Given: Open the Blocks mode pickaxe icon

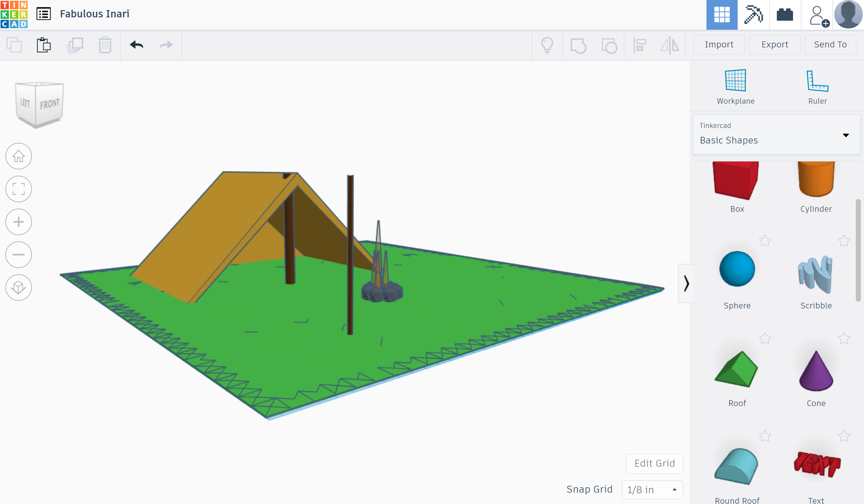Looking at the screenshot, I should [753, 15].
